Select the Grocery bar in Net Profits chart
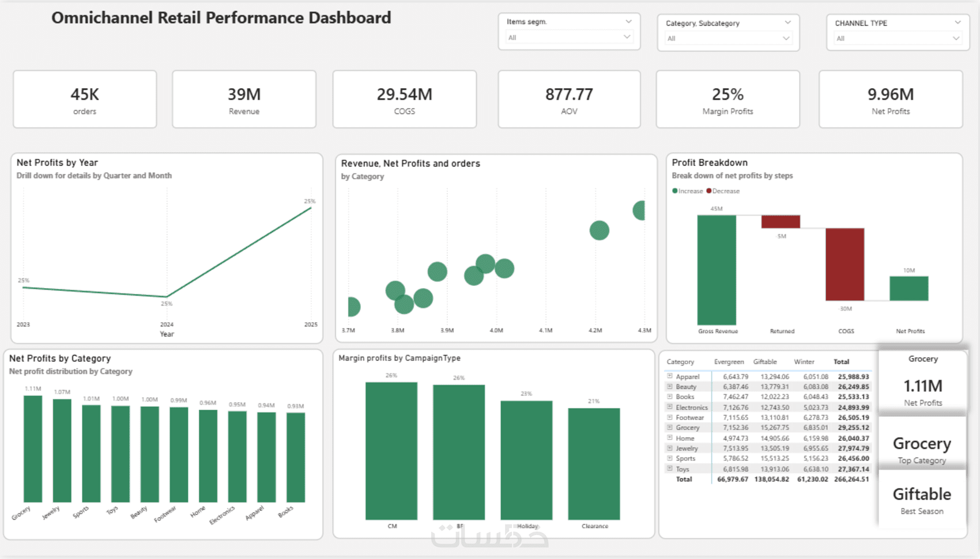This screenshot has height=559, width=980. [x=33, y=449]
